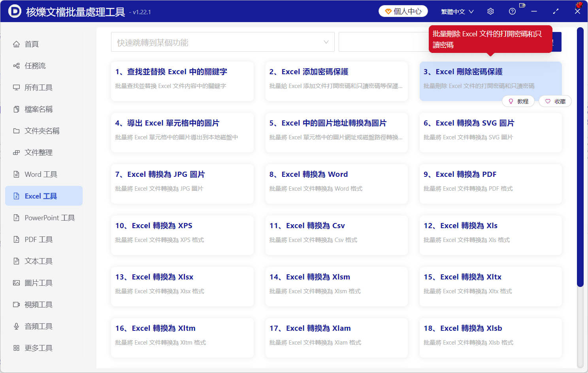Open the 繁體中文 language dropdown
This screenshot has height=373, width=588.
pos(457,11)
